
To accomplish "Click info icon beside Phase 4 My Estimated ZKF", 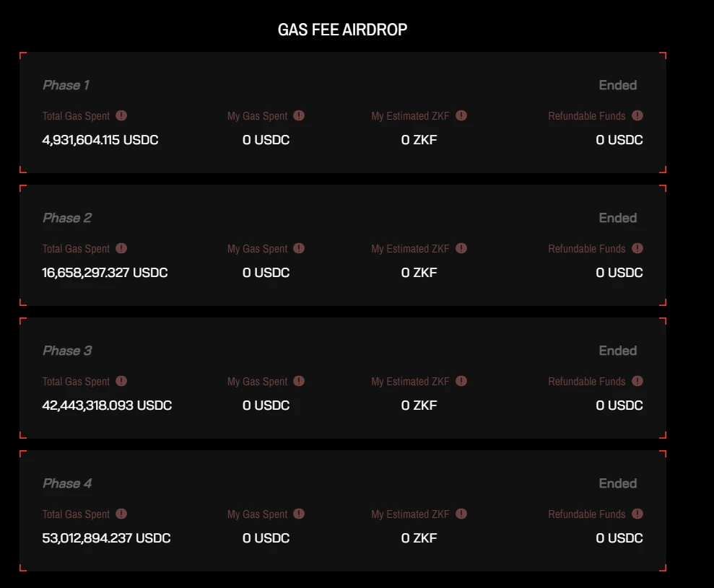I will [461, 514].
